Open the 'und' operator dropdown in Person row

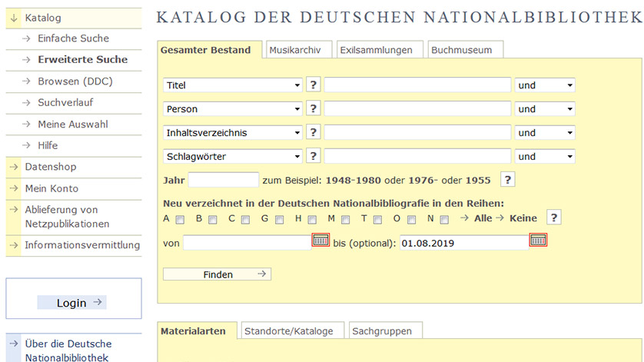[x=545, y=109]
